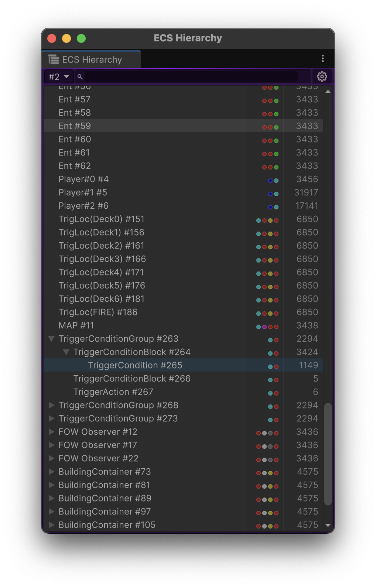Click the scroll up arrow
The width and height of the screenshot is (376, 588).
[328, 91]
